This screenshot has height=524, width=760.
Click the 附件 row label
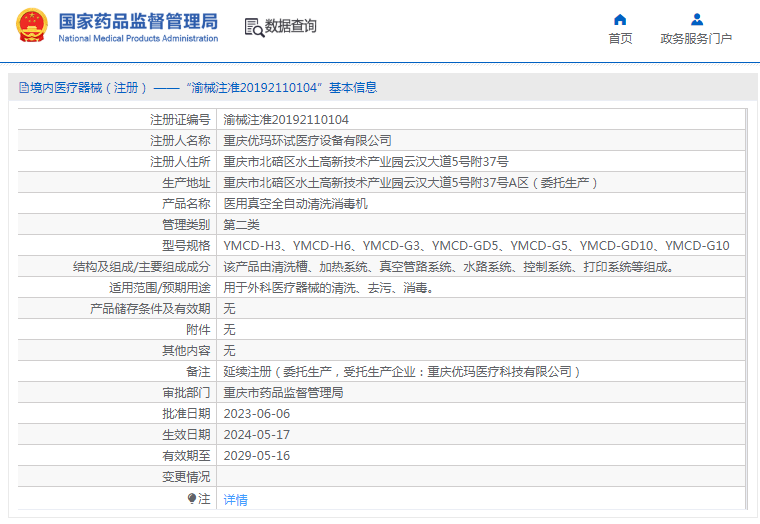pos(198,330)
